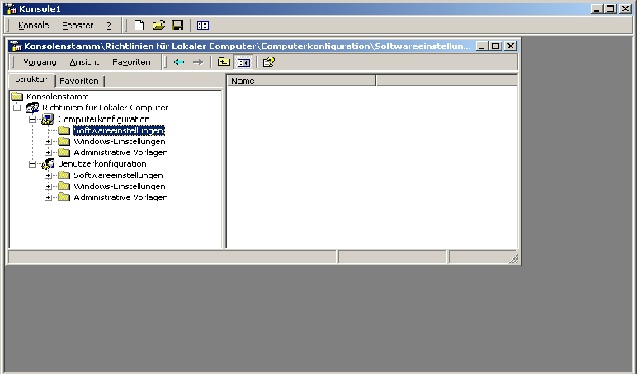Click the Export list icon

(x=269, y=62)
